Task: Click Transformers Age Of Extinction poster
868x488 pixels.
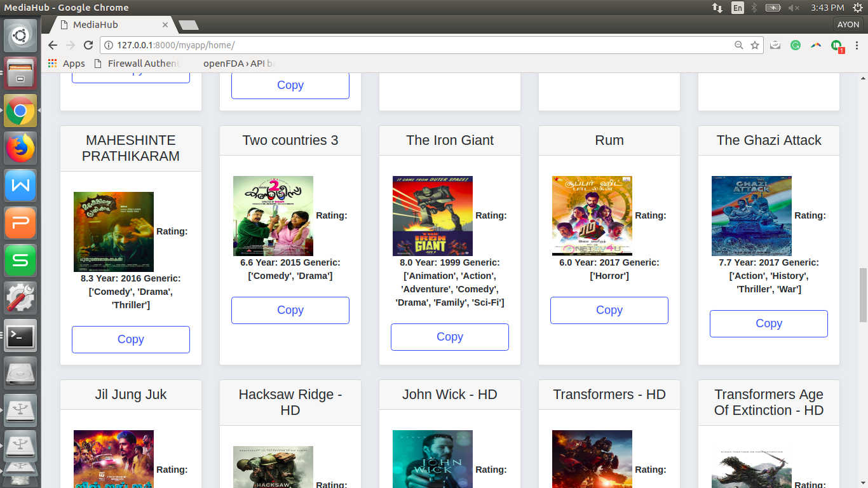Action: [x=752, y=467]
